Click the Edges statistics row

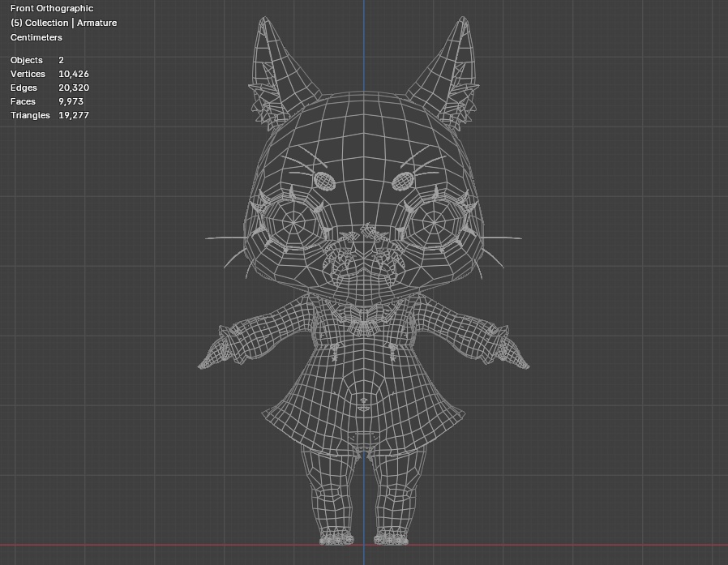[39, 88]
